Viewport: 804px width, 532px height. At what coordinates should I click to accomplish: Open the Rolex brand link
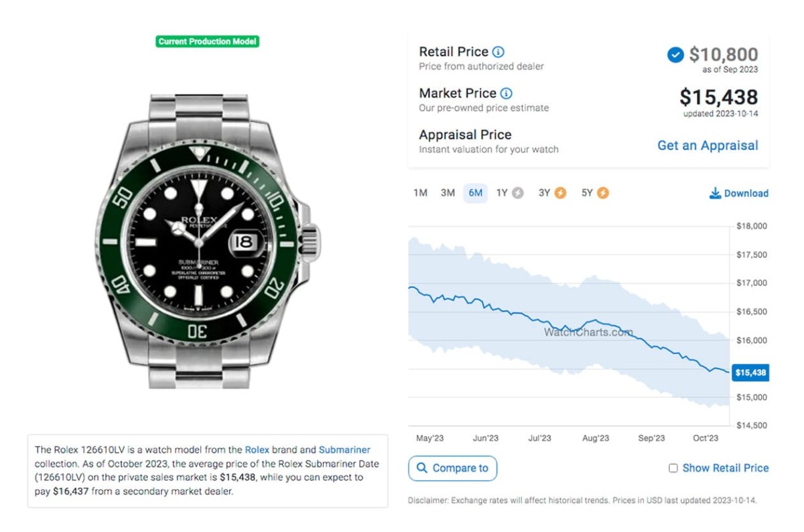257,450
